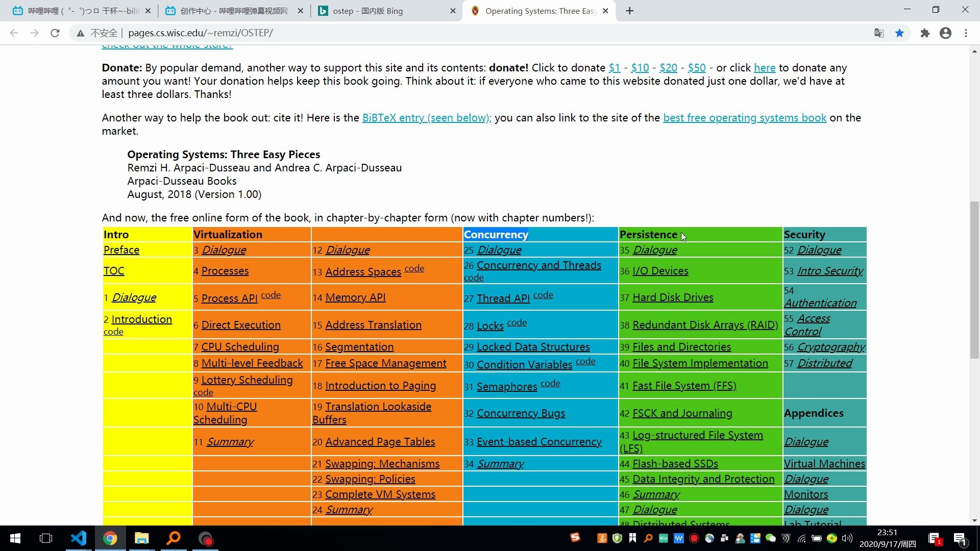Open the Windows Start menu
Viewport: 980px width, 551px height.
pyautogui.click(x=15, y=538)
